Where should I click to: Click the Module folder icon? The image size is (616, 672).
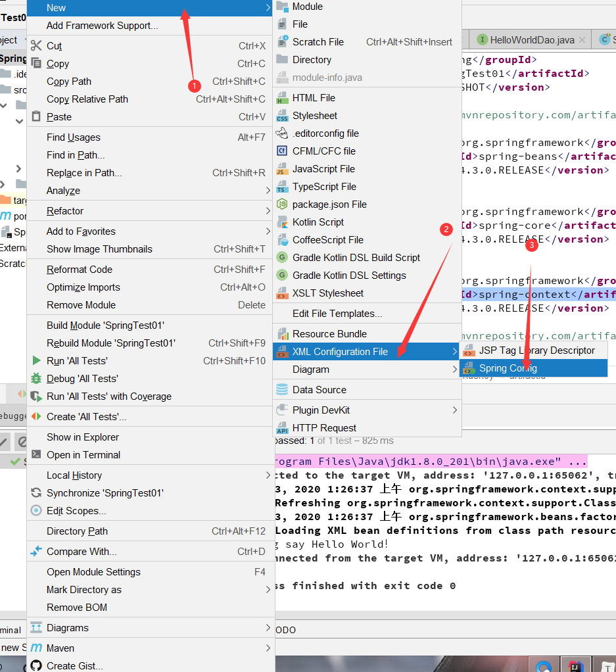pos(282,7)
